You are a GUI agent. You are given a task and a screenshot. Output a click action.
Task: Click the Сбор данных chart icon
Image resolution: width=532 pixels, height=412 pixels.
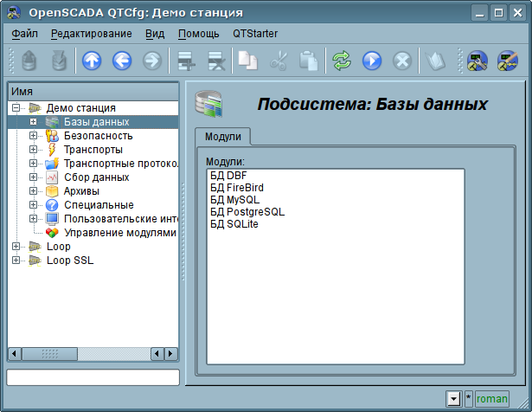click(x=52, y=177)
